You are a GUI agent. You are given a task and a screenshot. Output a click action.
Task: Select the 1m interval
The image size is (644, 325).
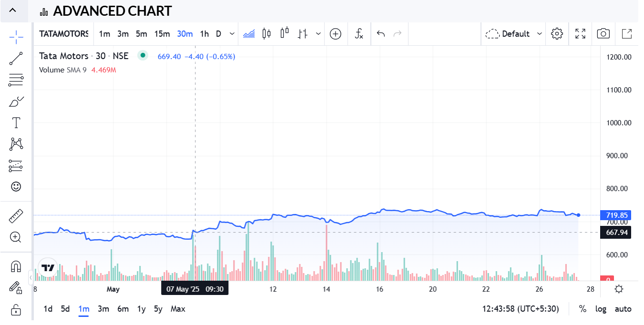[104, 34]
